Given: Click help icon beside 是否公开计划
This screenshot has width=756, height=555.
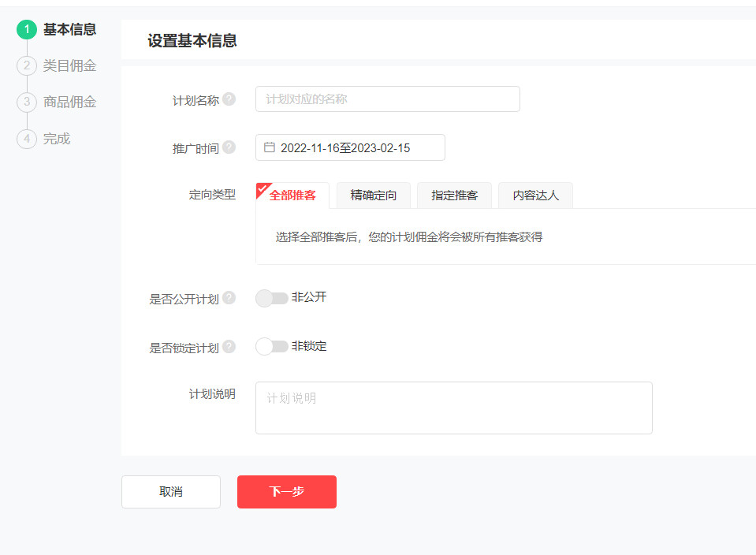Looking at the screenshot, I should (x=229, y=298).
